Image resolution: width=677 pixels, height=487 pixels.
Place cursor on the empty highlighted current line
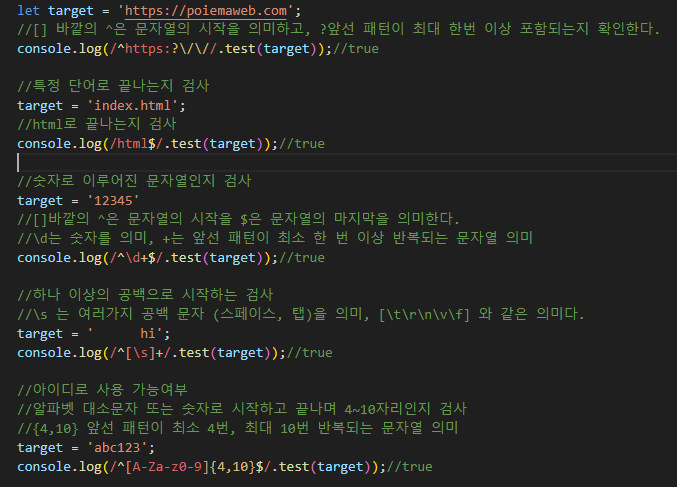click(x=347, y=162)
